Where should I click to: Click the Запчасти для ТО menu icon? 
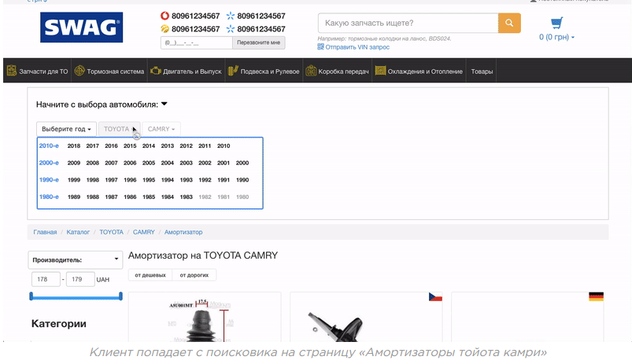[x=12, y=71]
